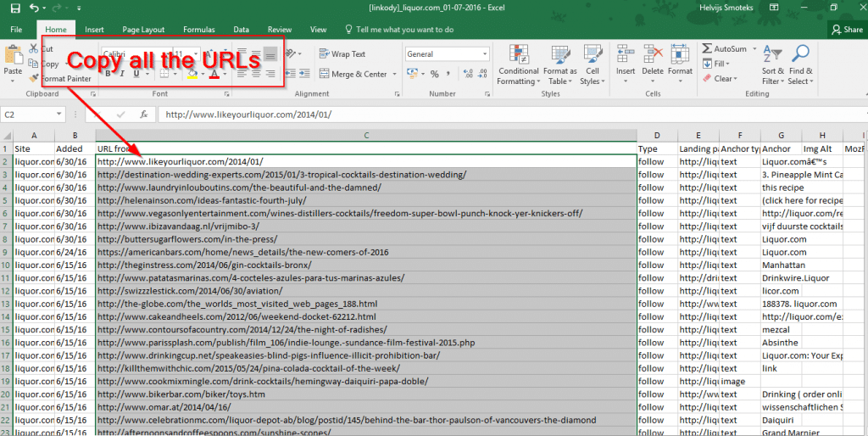Click the Share button
The height and width of the screenshot is (436, 868).
point(847,30)
